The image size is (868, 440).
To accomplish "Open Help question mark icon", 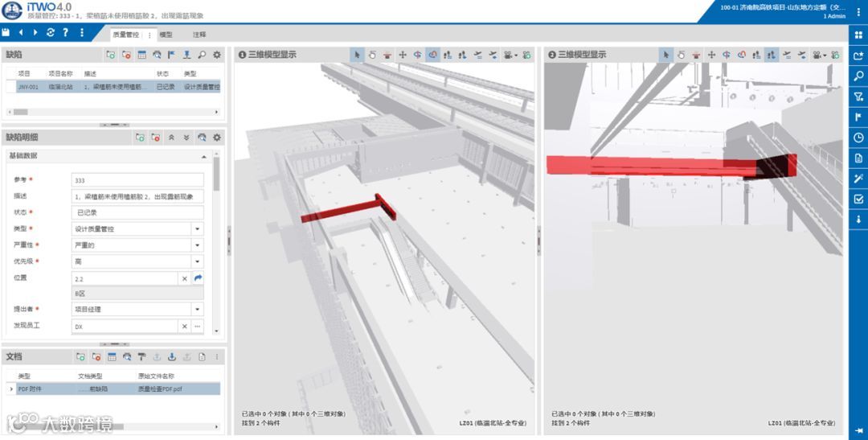I will point(65,33).
